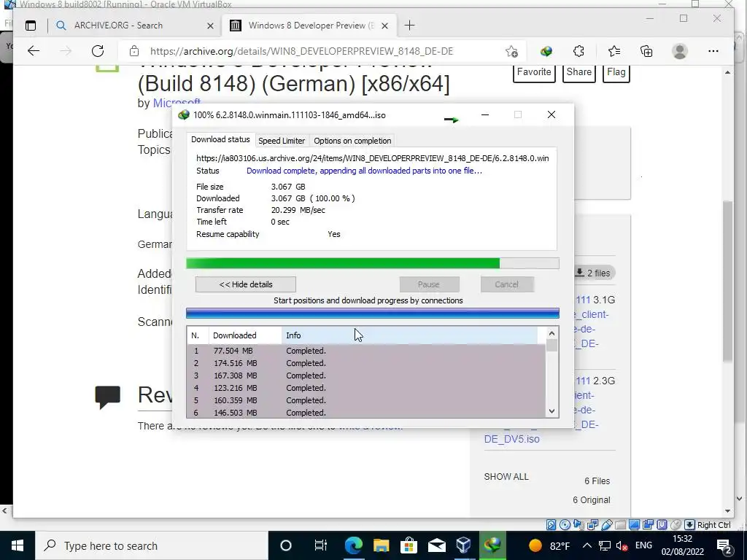Click the Downloaded column header

pyautogui.click(x=245, y=335)
